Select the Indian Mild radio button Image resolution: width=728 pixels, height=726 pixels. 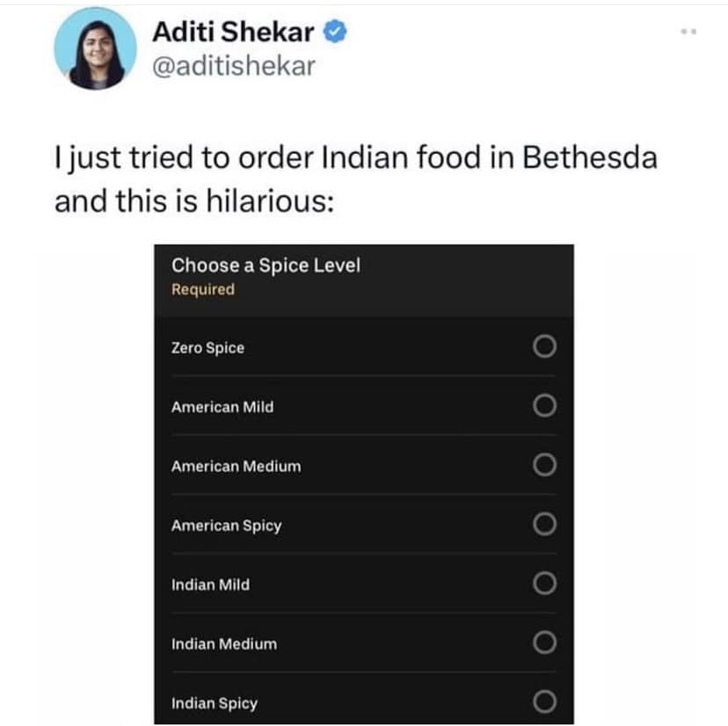[544, 584]
